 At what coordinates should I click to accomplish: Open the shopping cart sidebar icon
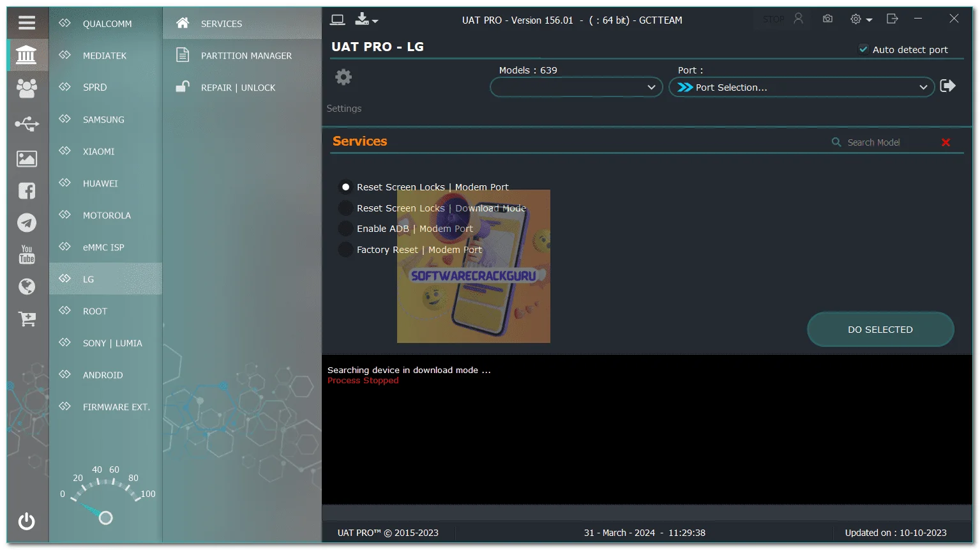point(27,319)
